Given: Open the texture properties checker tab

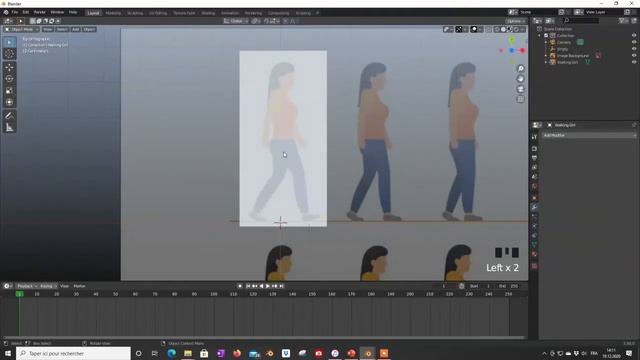Looking at the screenshot, I should 534,266.
